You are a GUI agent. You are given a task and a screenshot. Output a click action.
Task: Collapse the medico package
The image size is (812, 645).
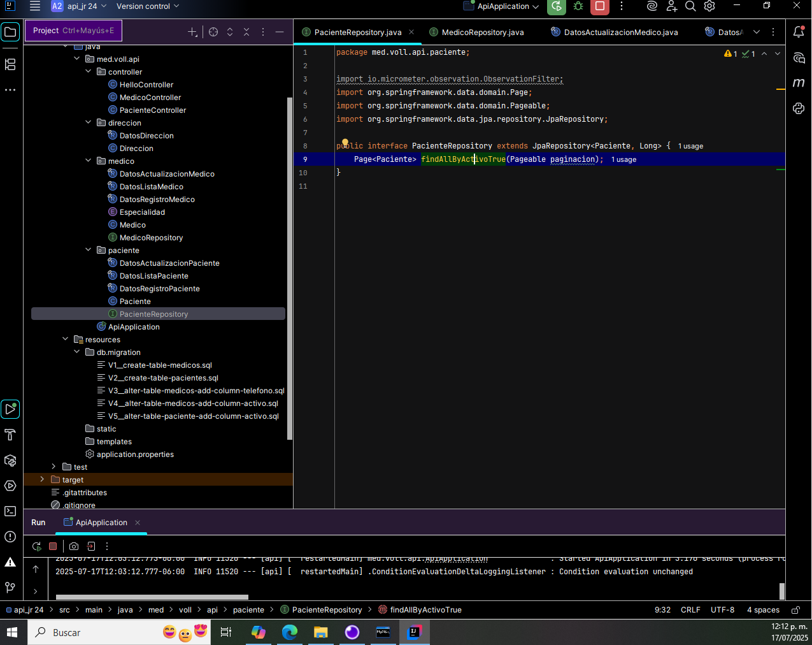(88, 161)
